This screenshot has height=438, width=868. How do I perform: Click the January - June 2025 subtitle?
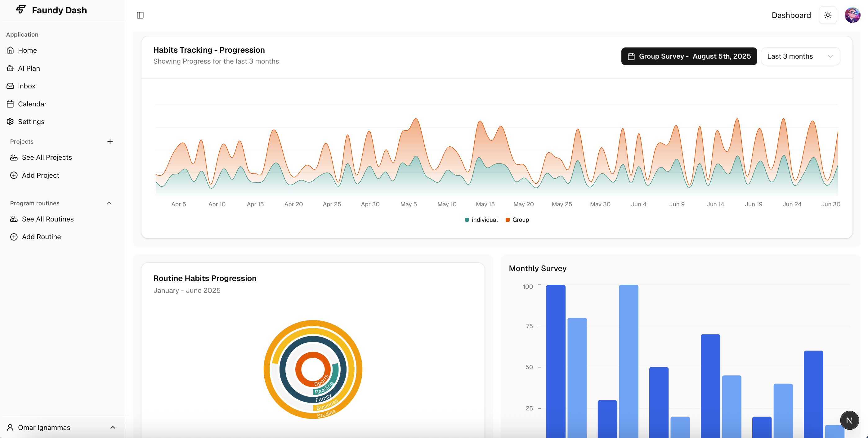(x=187, y=290)
